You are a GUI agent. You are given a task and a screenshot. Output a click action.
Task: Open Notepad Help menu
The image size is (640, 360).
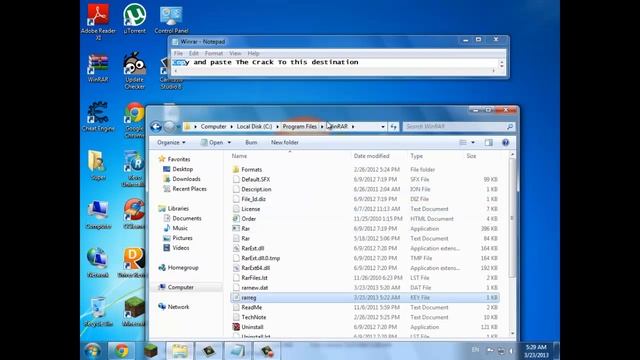click(253, 53)
